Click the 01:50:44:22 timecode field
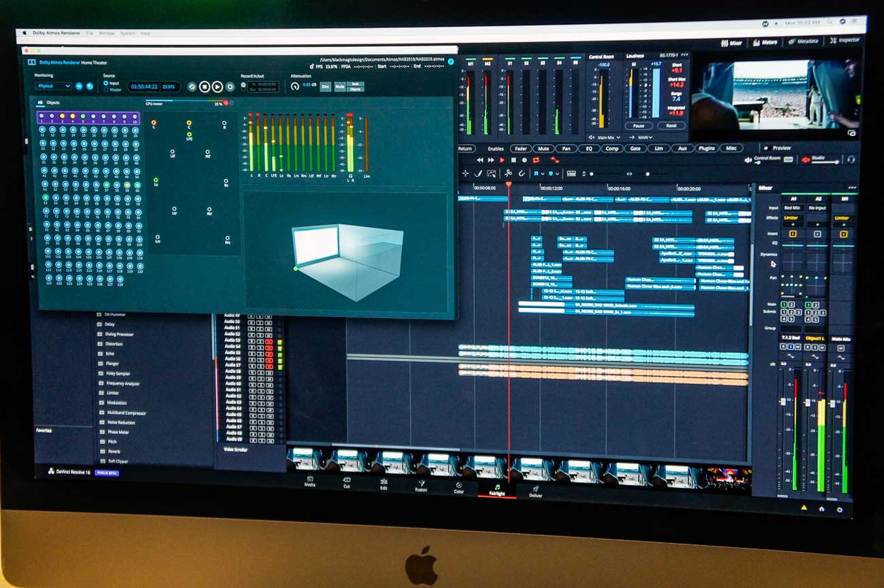The height and width of the screenshot is (588, 884). pyautogui.click(x=144, y=86)
